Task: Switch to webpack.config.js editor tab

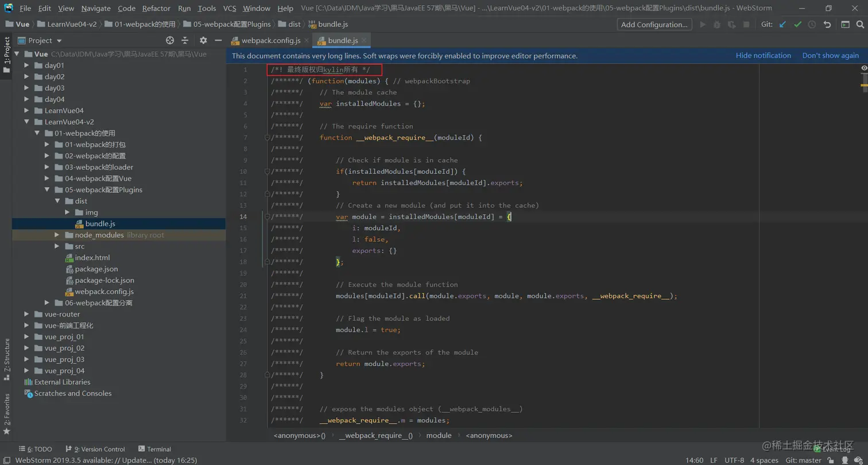Action: click(270, 40)
